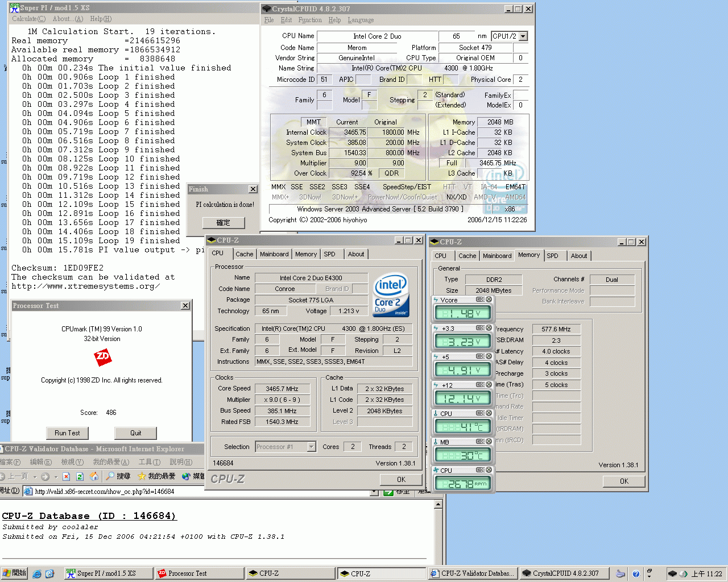Screen dimensions: 728x582
Task: Open settings of the +5 widget
Action: point(480,356)
